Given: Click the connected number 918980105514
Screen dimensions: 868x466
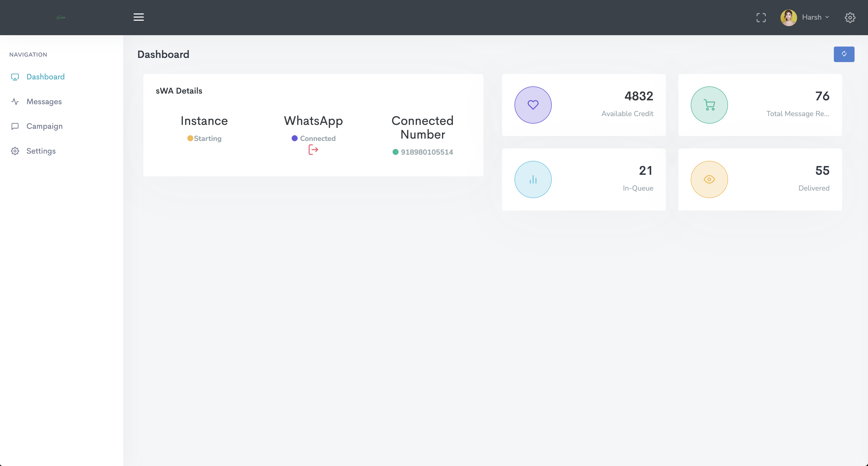Looking at the screenshot, I should (x=426, y=152).
